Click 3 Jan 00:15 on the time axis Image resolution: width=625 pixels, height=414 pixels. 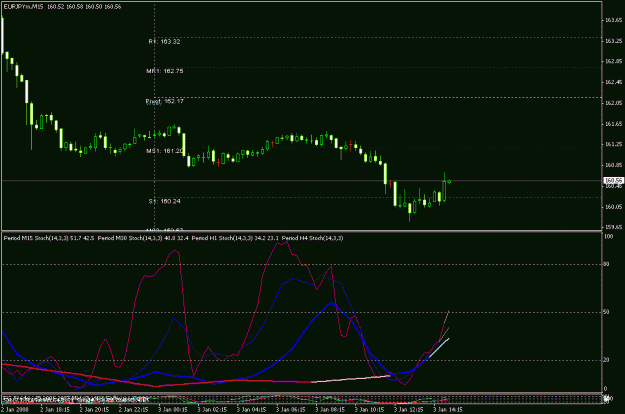click(173, 410)
